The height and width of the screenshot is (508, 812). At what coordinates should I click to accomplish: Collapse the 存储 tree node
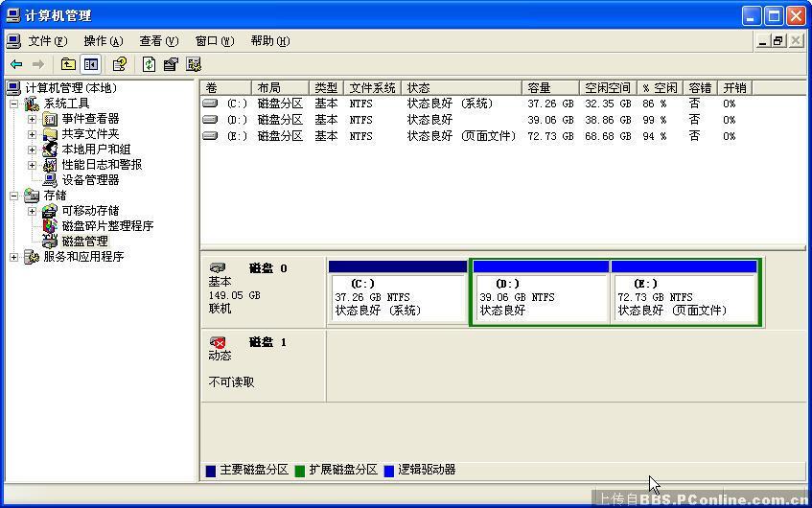(x=14, y=196)
